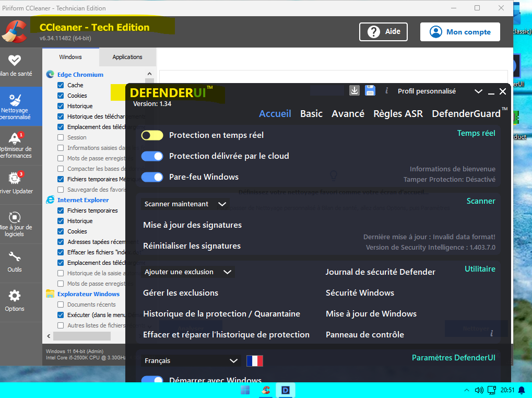
Task: Open Outils in CCleaner sidebar
Action: click(15, 262)
